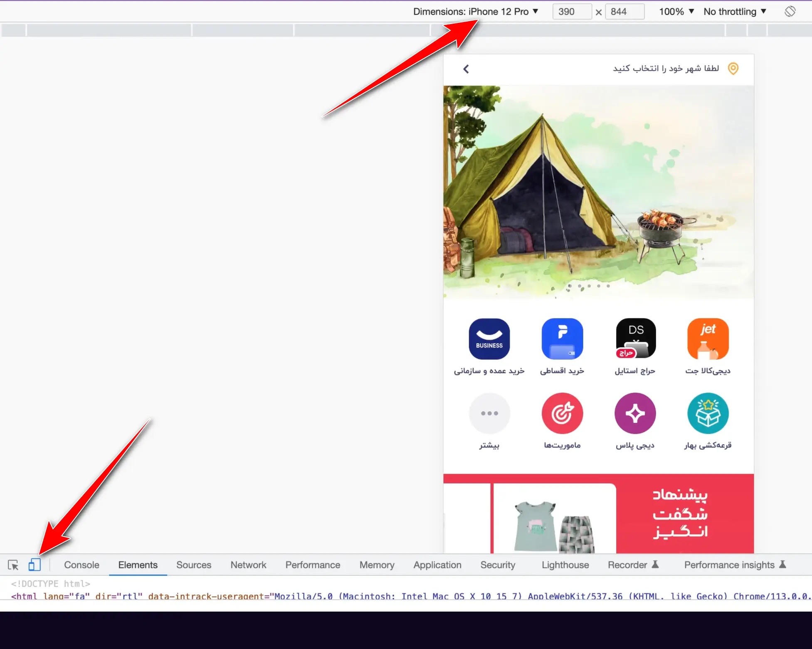The image size is (812, 649).
Task: Open the Digiplus icon on the page
Action: tap(635, 413)
